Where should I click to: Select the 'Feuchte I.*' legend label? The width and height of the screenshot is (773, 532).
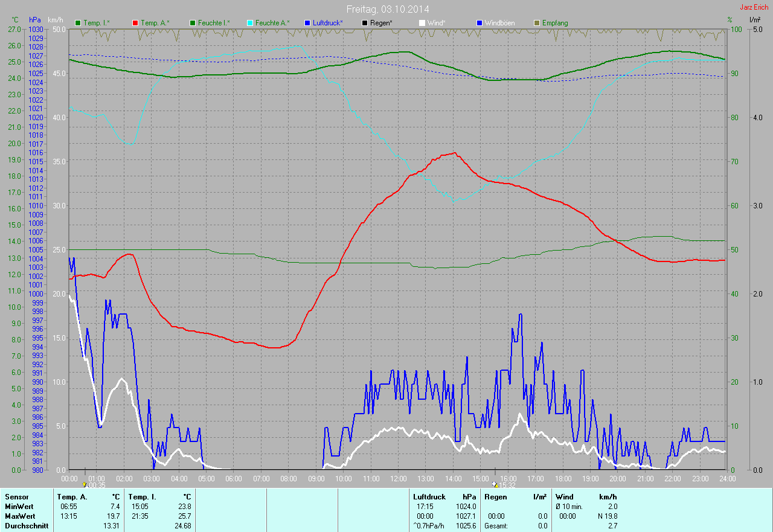point(214,23)
